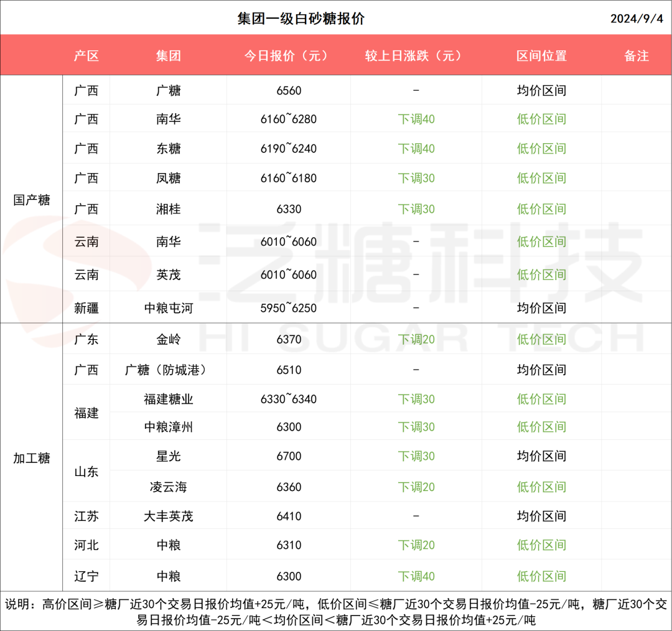Viewport: 672px width, 631px height.
Task: Click the 2024/9/4 date in header
Action: click(x=637, y=19)
